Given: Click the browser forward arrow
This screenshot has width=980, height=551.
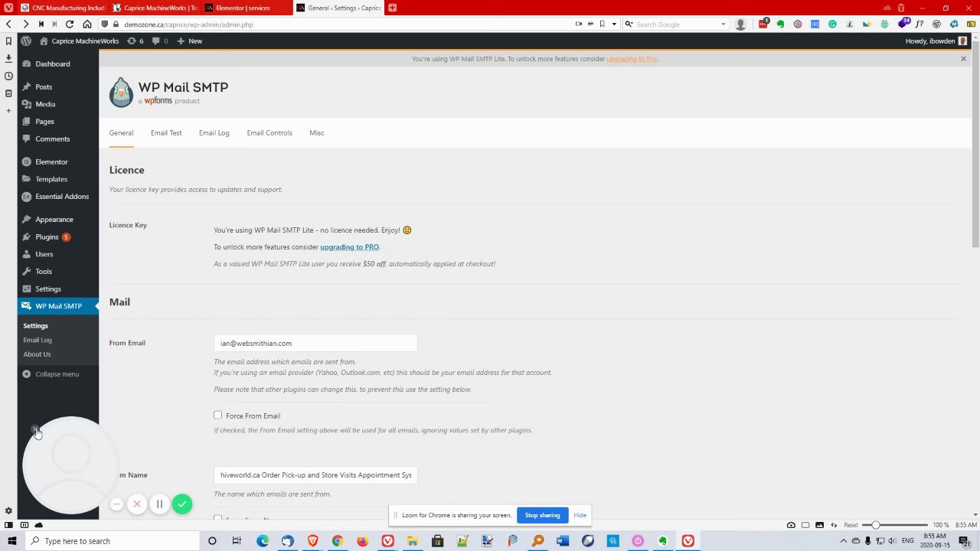Looking at the screenshot, I should [x=25, y=24].
